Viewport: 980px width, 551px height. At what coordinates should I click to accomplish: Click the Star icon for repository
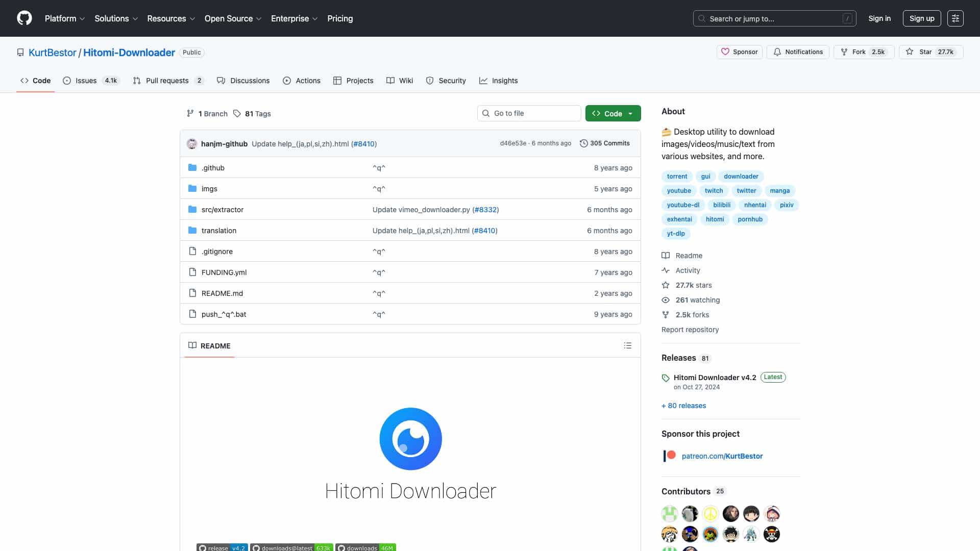click(x=910, y=52)
